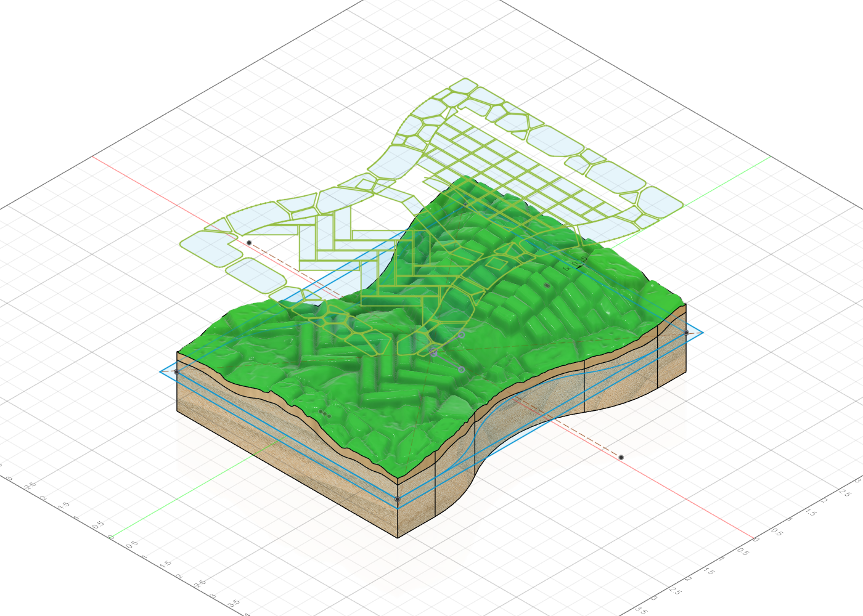Image resolution: width=863 pixels, height=616 pixels.
Task: Select sketch point at blue rectangle's right corner
Action: pyautogui.click(x=686, y=333)
